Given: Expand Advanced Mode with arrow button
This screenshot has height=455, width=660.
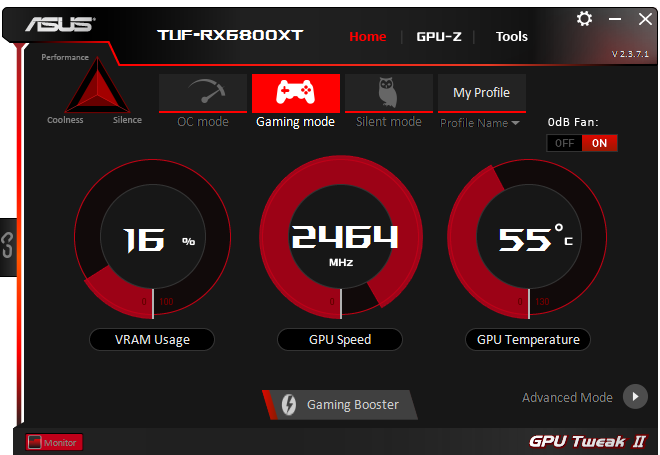Looking at the screenshot, I should (635, 396).
